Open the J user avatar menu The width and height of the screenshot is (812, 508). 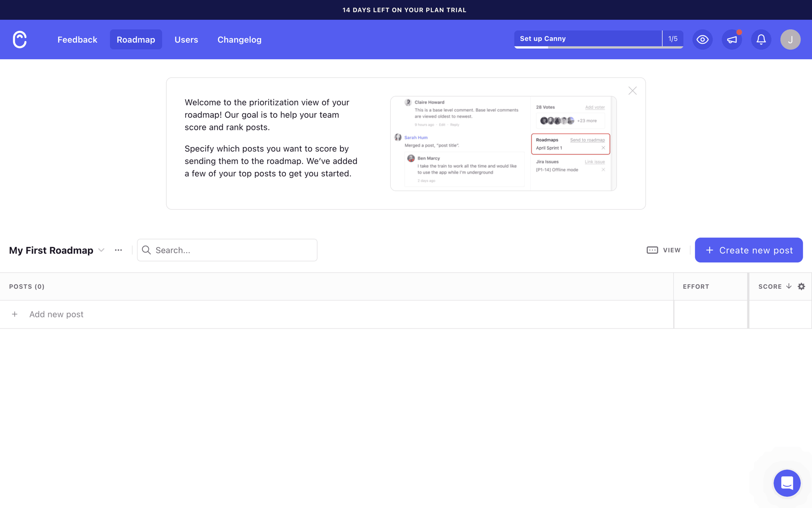tap(790, 39)
